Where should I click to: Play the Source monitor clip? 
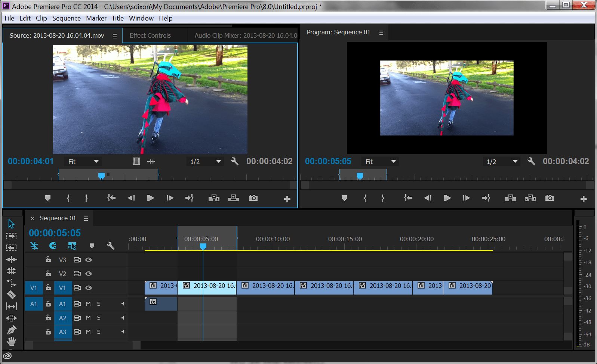point(151,198)
